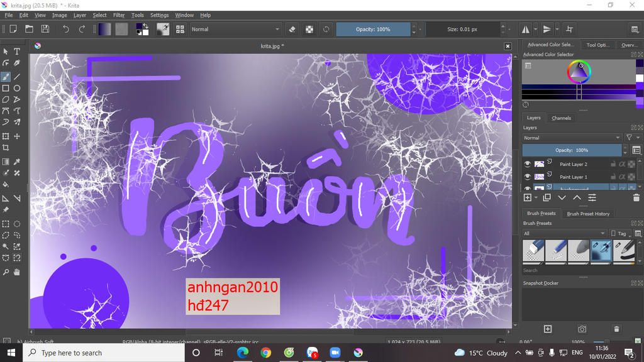Image resolution: width=644 pixels, height=362 pixels.
Task: Switch to the Channels tab
Action: [561, 118]
